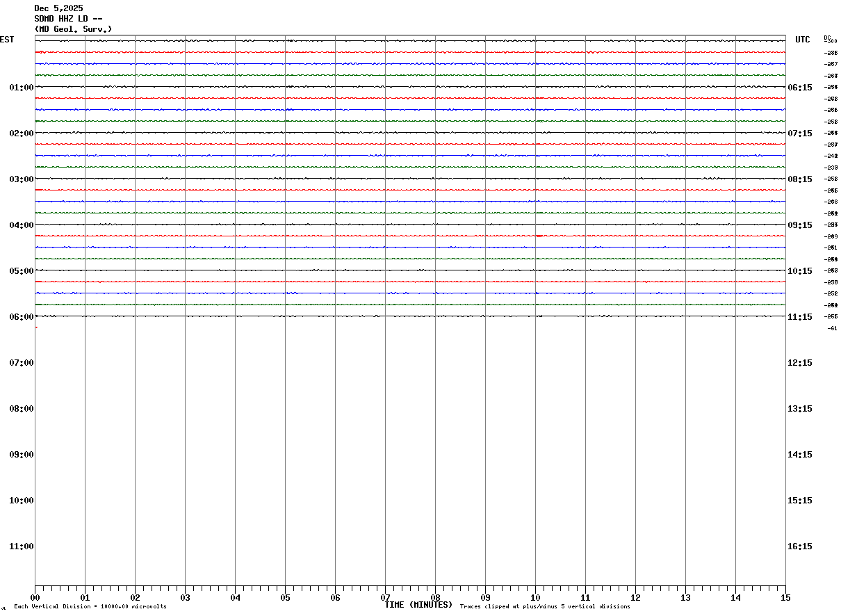
Task: Click the '08:15' UTC time label
Action: [800, 179]
